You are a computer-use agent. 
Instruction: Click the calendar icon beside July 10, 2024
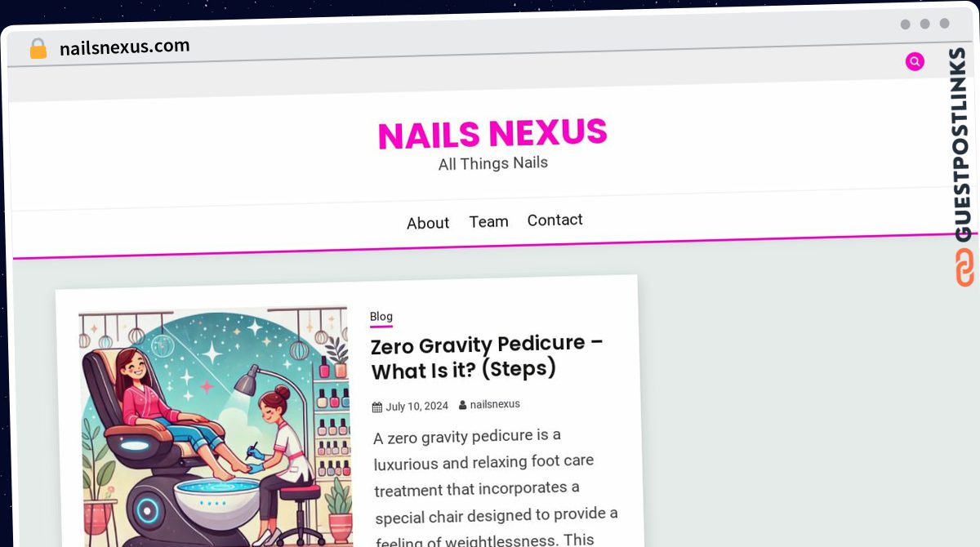point(377,407)
